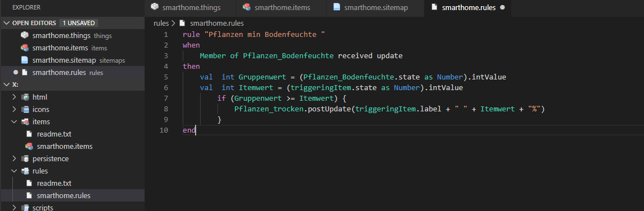Collapse the X: workspace root
This screenshot has height=211, width=644.
[6, 85]
